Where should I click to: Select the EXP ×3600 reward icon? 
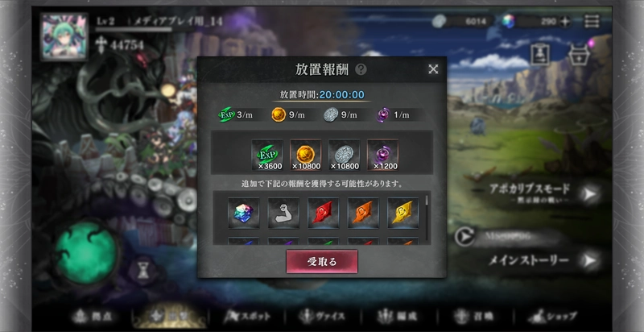coord(267,156)
